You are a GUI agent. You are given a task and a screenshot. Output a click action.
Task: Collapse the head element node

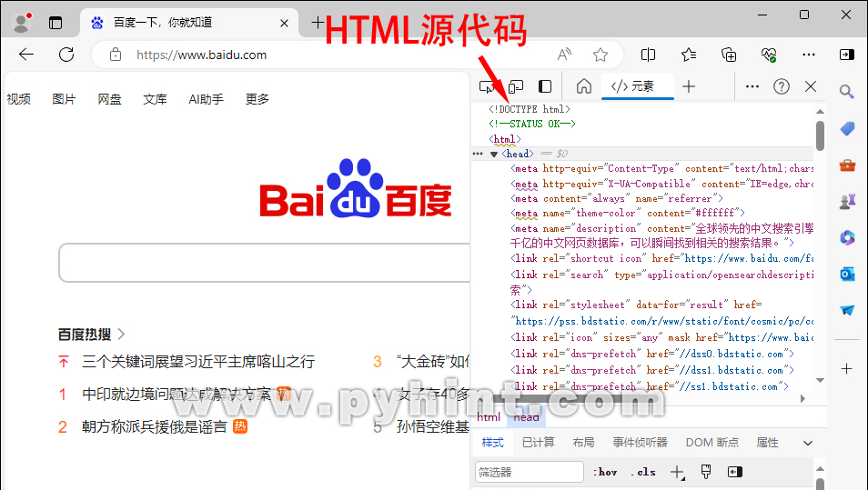pos(494,155)
